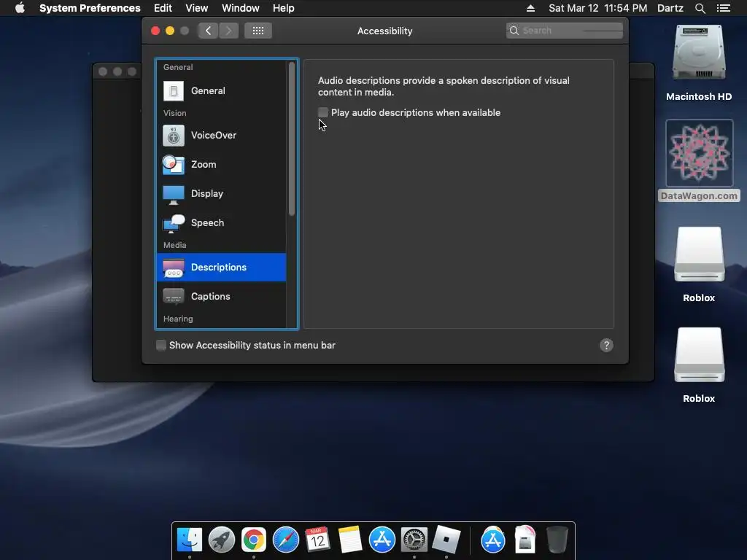Click the eject icon in menu bar
This screenshot has height=560, width=747.
(530, 8)
